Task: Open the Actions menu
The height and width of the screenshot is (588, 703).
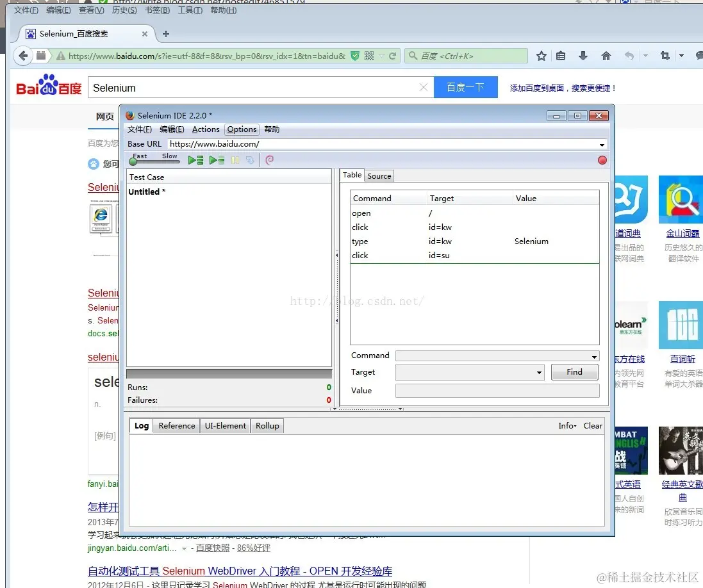Action: pyautogui.click(x=206, y=129)
